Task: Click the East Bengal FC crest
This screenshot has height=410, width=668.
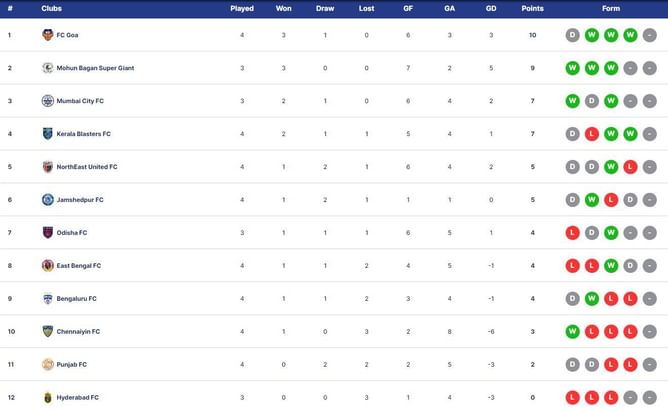Action: [47, 266]
